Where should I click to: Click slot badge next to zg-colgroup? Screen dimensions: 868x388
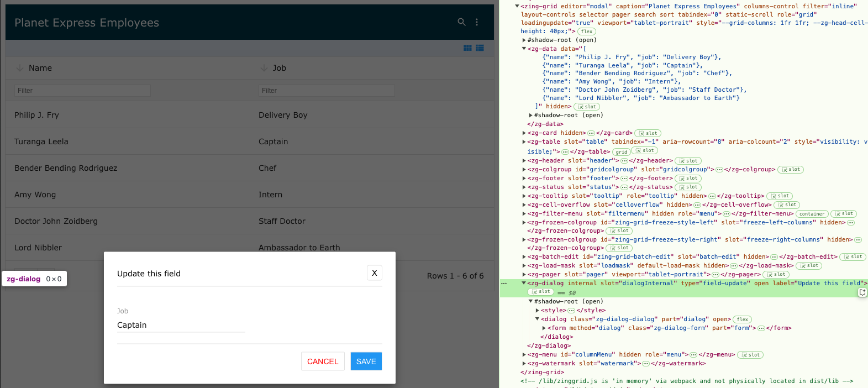(791, 170)
